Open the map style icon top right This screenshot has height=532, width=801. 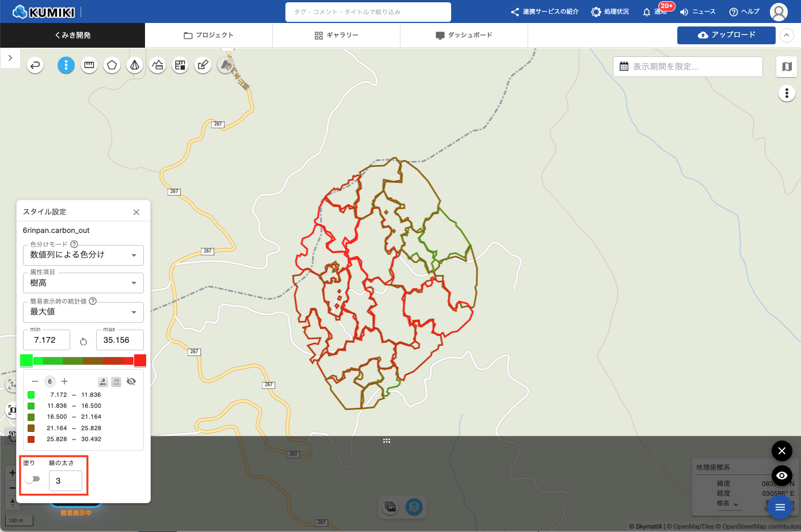[787, 67]
